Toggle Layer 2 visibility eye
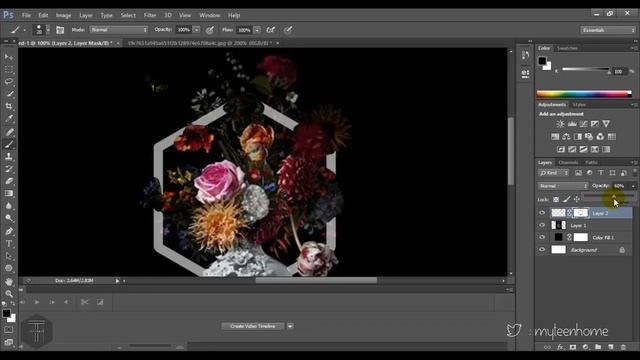The width and height of the screenshot is (640, 360). tap(542, 213)
